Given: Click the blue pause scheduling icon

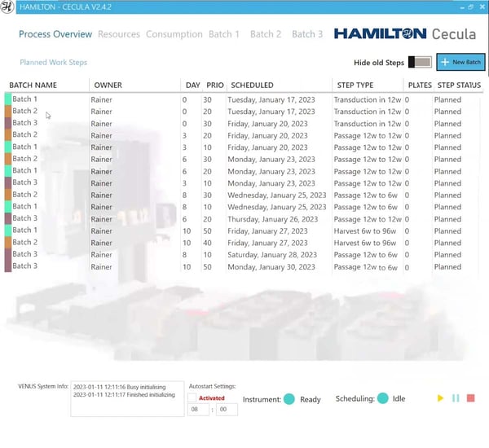Looking at the screenshot, I should coord(456,398).
